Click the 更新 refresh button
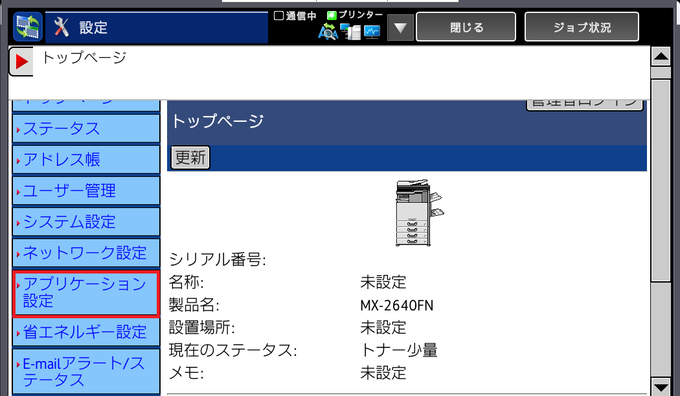Viewport: 680px width, 396px height. point(190,157)
